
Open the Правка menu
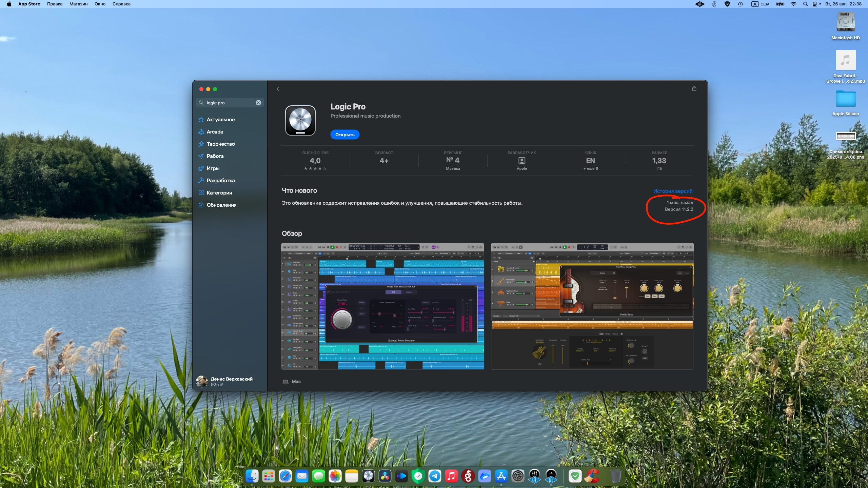click(55, 4)
